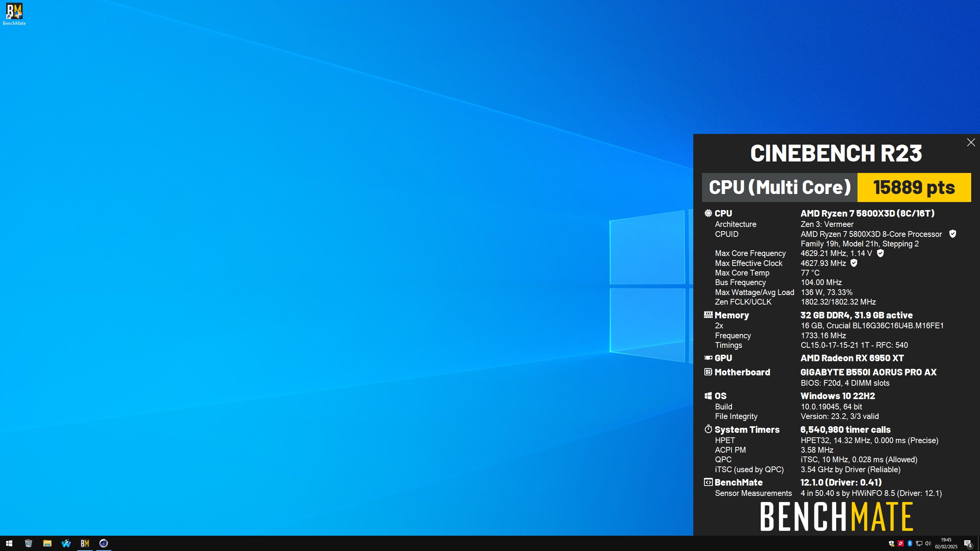This screenshot has height=551, width=980.
Task: Click 'AMD Radeon RX 6950 XT' GPU name
Action: pyautogui.click(x=852, y=358)
